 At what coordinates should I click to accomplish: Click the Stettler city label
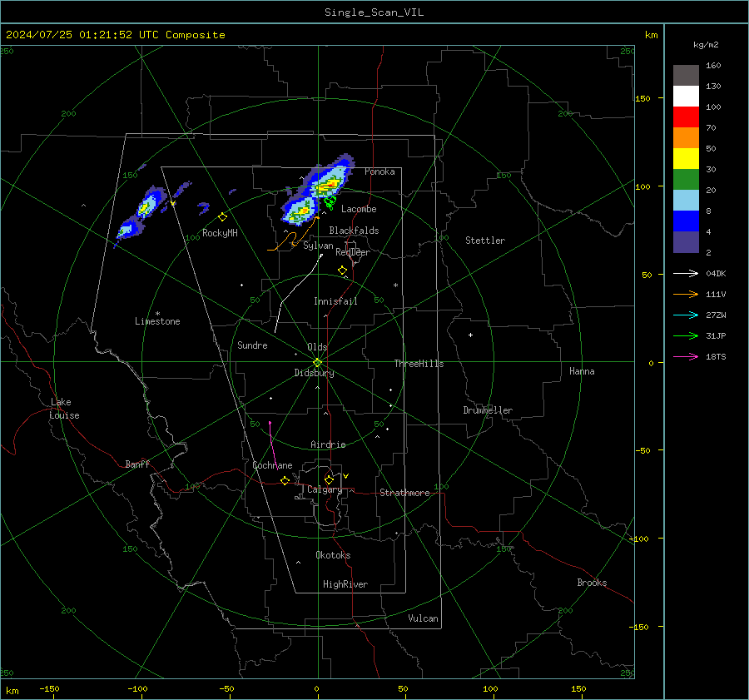click(x=485, y=241)
